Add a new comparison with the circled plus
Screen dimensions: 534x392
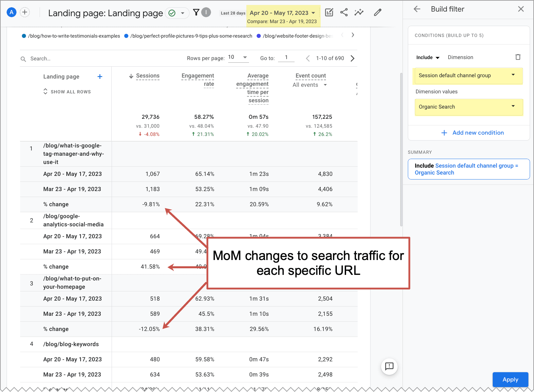(x=25, y=12)
